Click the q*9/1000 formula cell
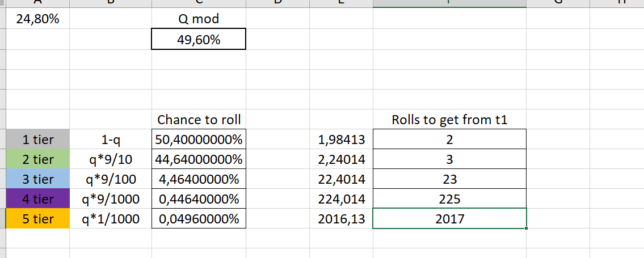Screen dimensions: 644x258 (111, 199)
